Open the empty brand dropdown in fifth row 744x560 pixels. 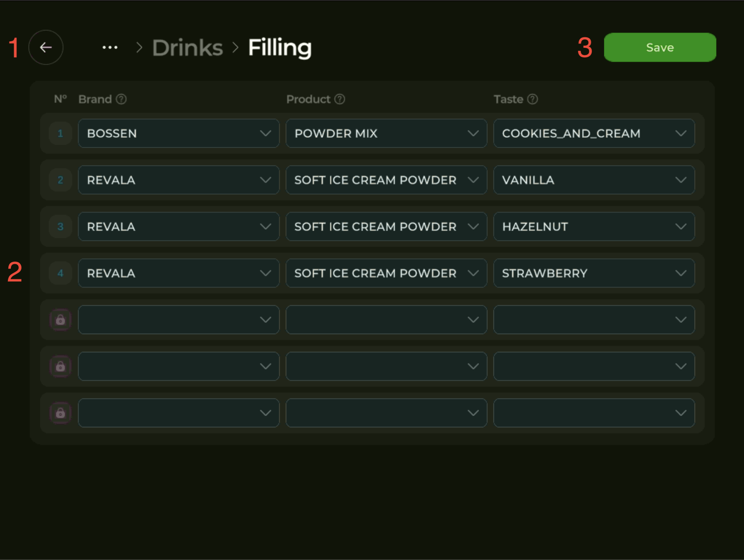[x=179, y=320]
